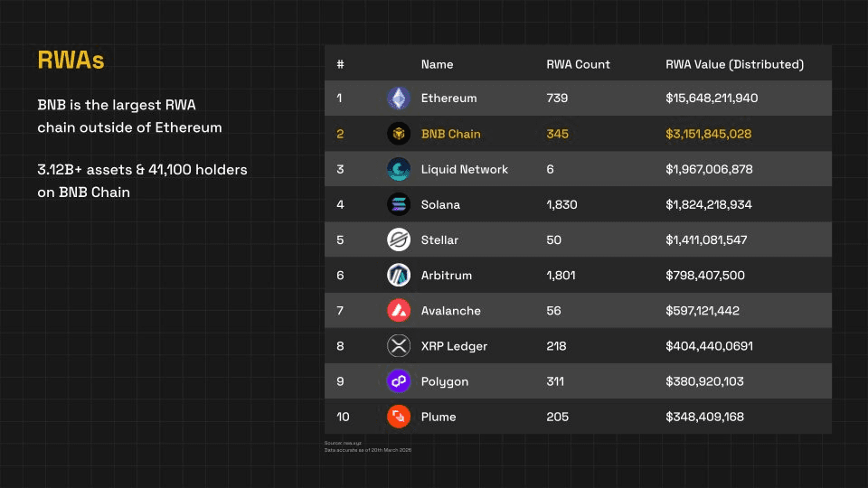Click the RWA Value (Distributed) column header
The height and width of the screenshot is (488, 868).
coord(734,64)
